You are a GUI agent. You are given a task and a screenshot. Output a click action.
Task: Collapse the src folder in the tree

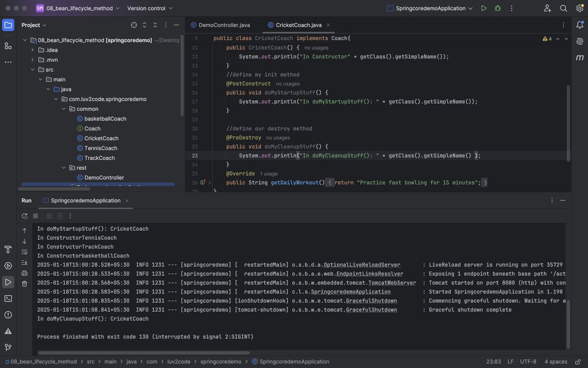33,70
